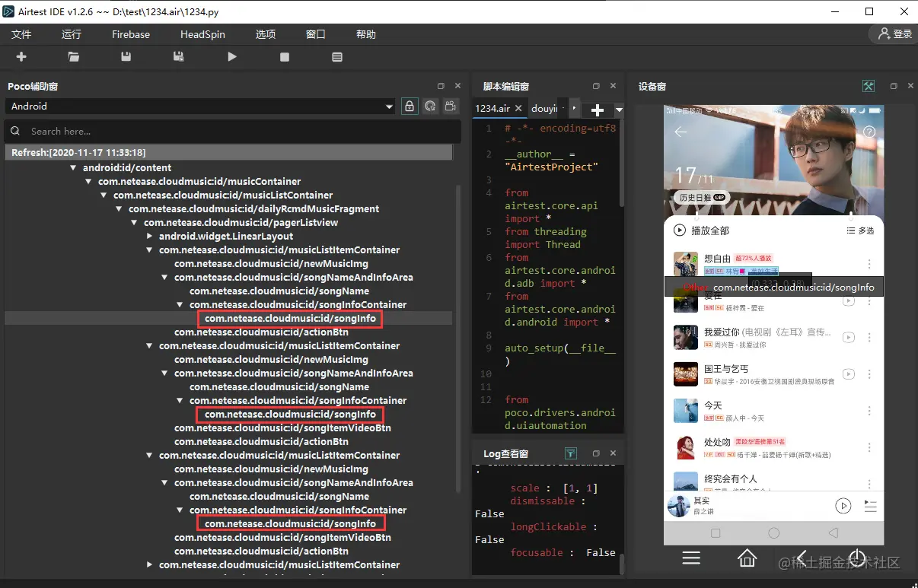918x588 pixels.
Task: Tap the 播放全部 play all button
Action: (701, 230)
